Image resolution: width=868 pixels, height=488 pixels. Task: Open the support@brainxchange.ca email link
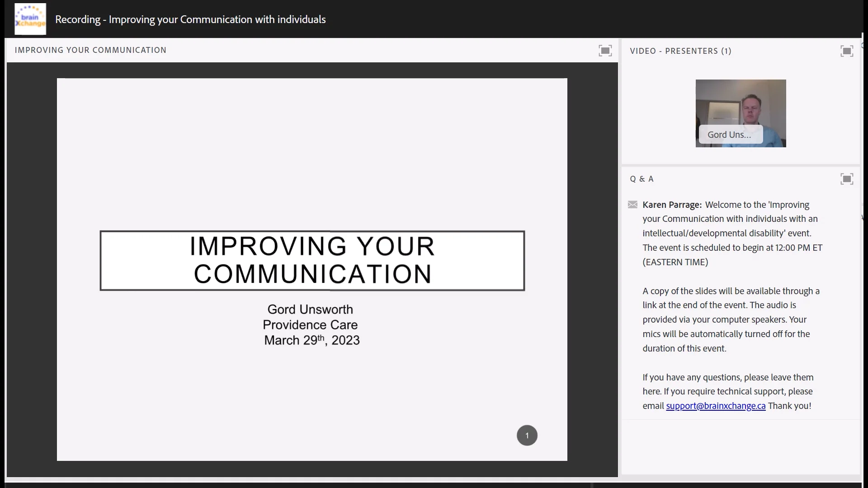[716, 406]
